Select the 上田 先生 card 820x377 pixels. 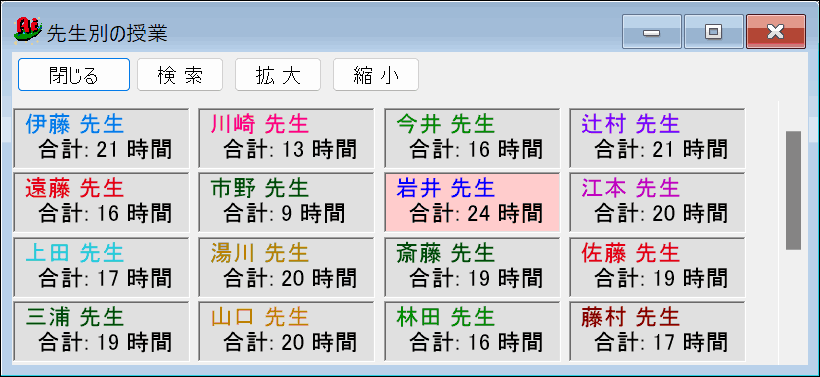click(101, 267)
